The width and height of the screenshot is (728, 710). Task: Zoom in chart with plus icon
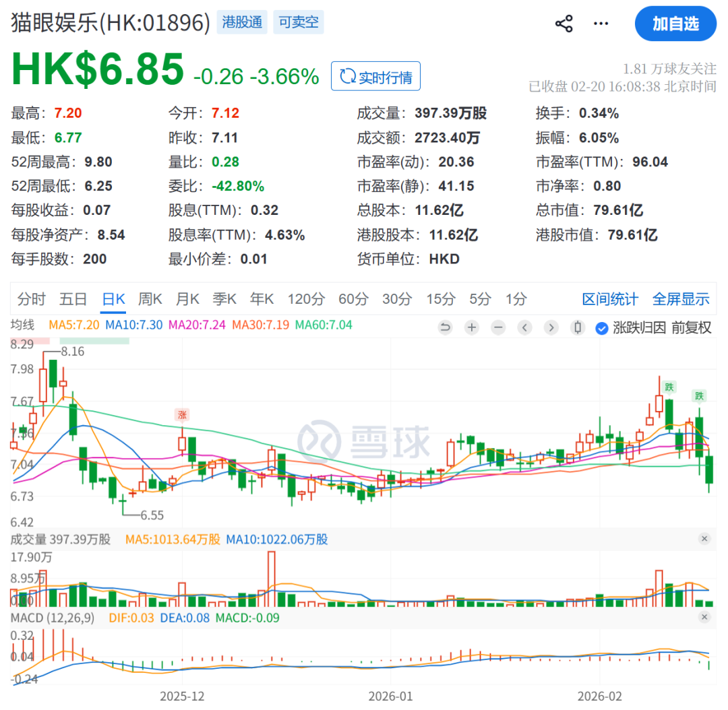[472, 328]
